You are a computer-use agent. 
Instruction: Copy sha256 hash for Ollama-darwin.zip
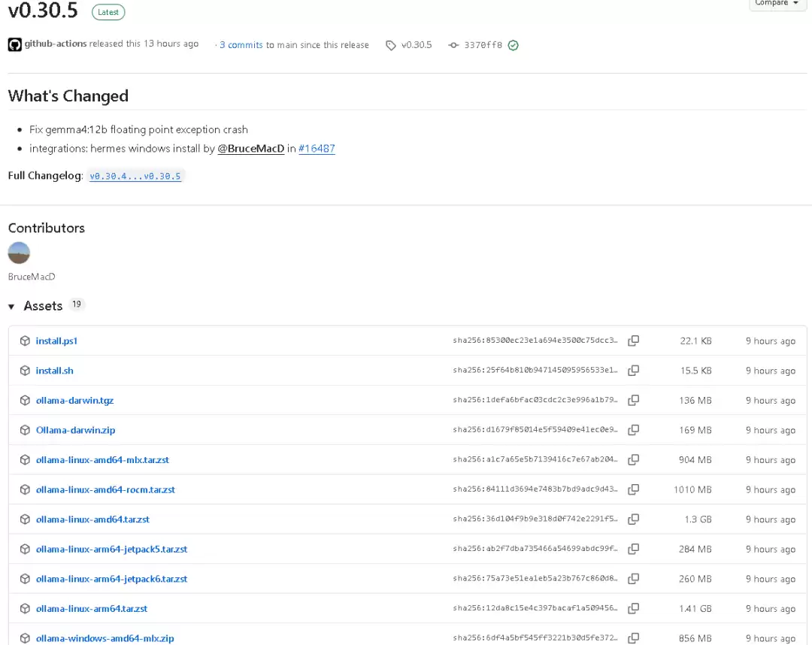[633, 430]
